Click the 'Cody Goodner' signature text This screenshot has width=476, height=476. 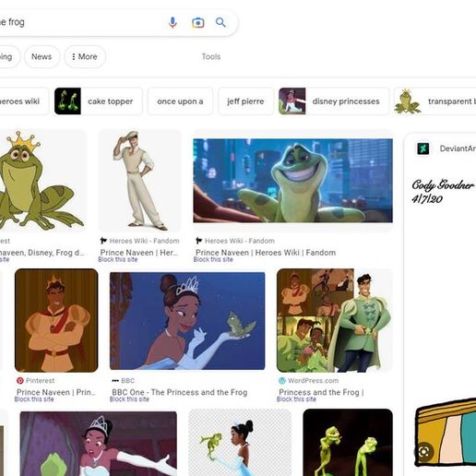pyautogui.click(x=443, y=185)
